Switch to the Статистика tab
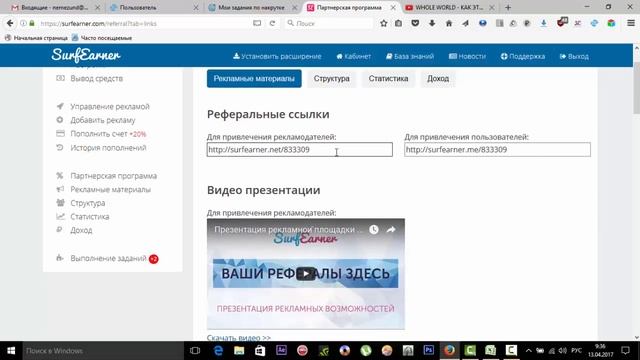The image size is (640, 360). tap(388, 78)
